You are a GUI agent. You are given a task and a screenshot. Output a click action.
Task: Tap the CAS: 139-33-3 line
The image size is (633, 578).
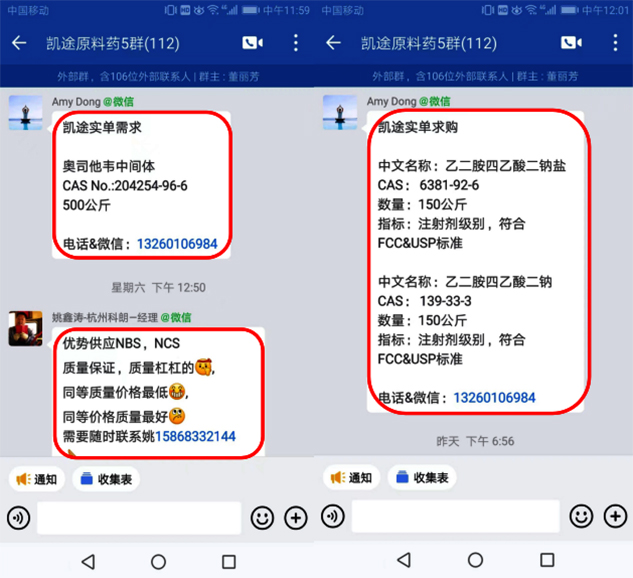click(x=425, y=301)
